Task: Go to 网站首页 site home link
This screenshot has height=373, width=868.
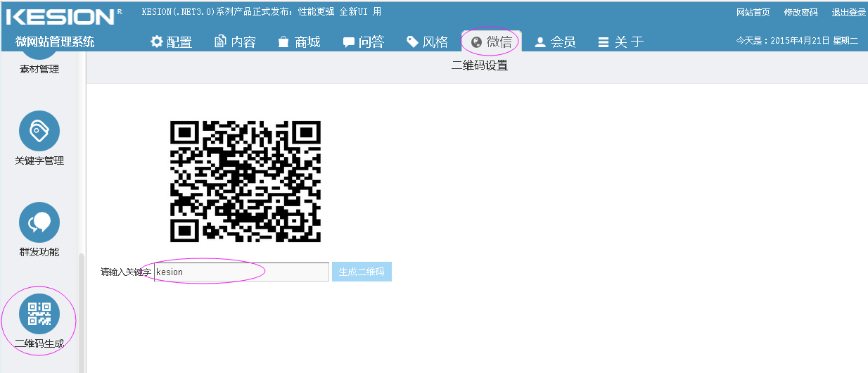Action: [753, 12]
